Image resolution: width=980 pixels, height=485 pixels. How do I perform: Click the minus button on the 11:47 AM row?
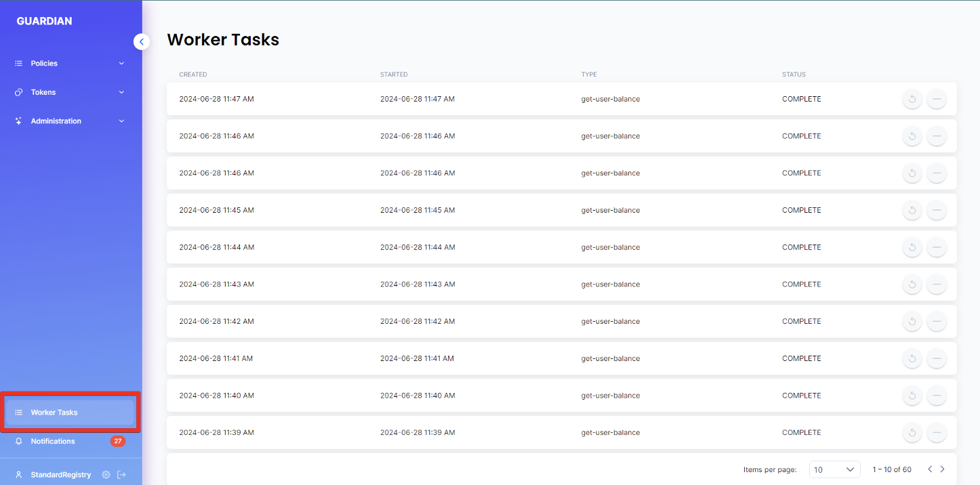click(x=937, y=100)
